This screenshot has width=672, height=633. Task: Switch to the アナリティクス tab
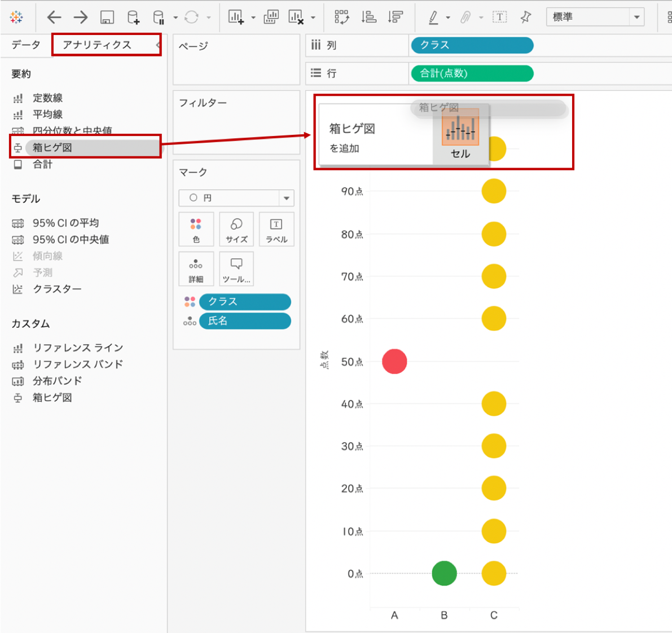(97, 45)
